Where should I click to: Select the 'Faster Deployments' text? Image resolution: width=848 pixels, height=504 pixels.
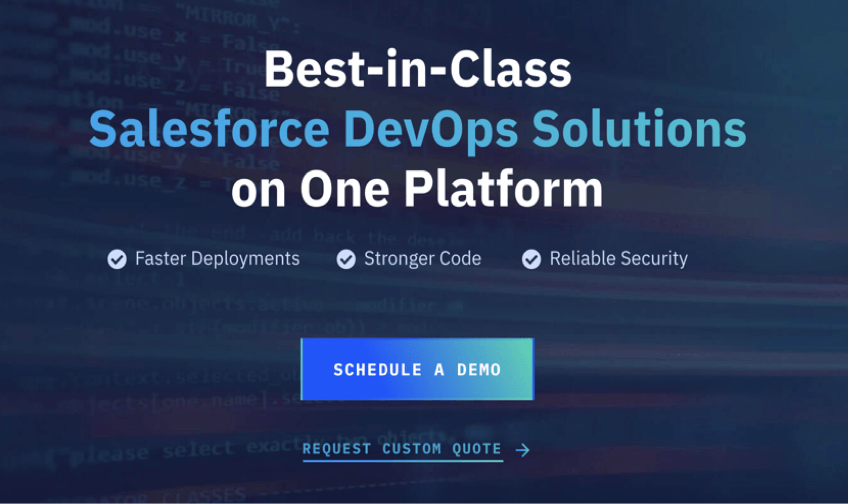(217, 259)
